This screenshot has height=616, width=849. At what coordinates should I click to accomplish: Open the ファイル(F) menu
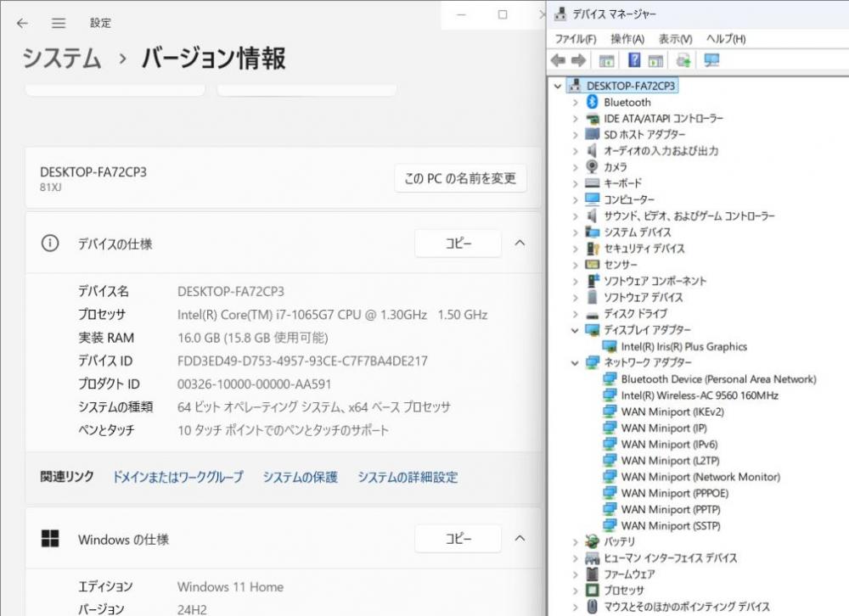pyautogui.click(x=576, y=38)
